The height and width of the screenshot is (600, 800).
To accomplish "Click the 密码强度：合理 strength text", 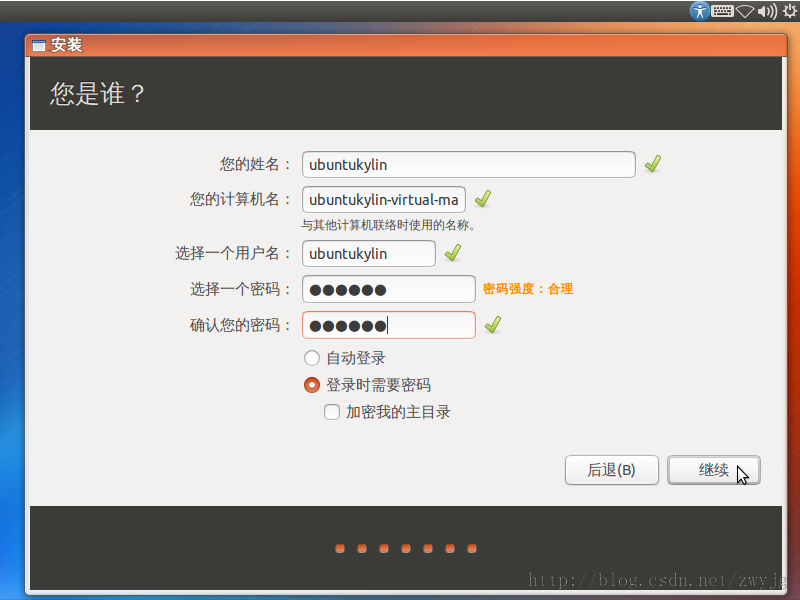I will [528, 289].
